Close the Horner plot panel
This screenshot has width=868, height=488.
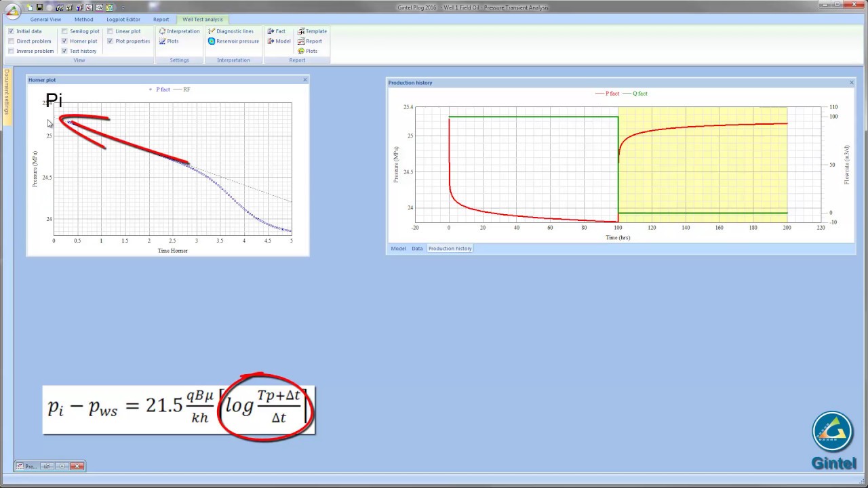point(305,80)
